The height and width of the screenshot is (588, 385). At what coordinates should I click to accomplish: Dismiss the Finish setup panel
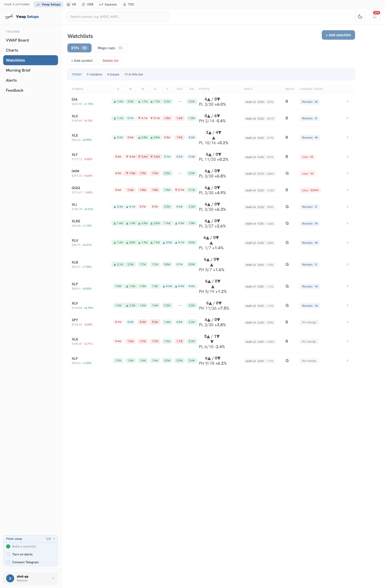(x=54, y=539)
